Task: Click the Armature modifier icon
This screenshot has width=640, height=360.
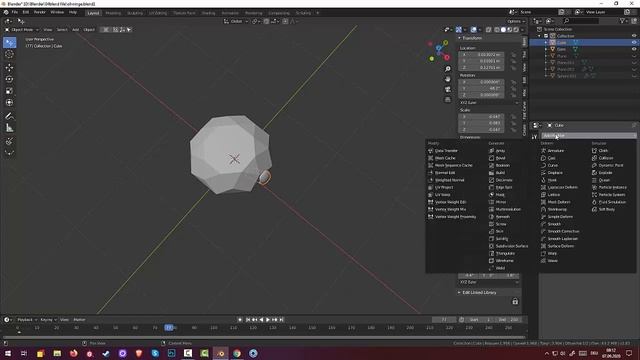Action: coord(543,151)
